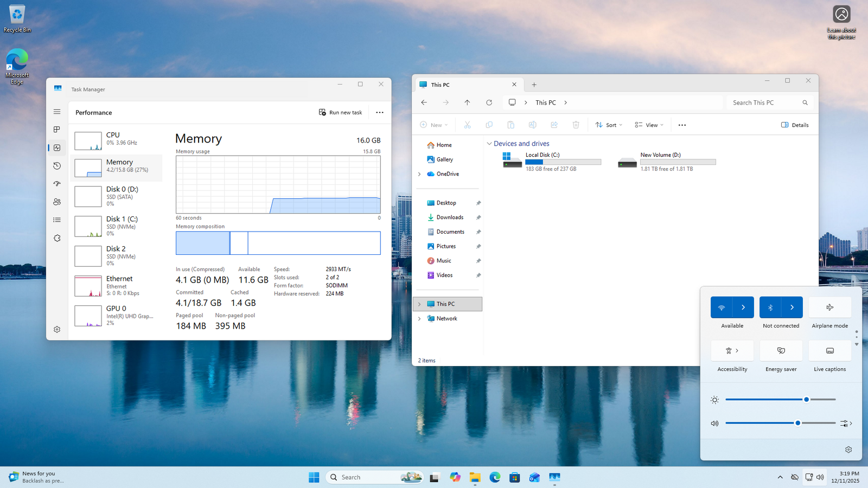The width and height of the screenshot is (868, 488).
Task: Toggle Wi-Fi in quick settings
Action: (722, 307)
